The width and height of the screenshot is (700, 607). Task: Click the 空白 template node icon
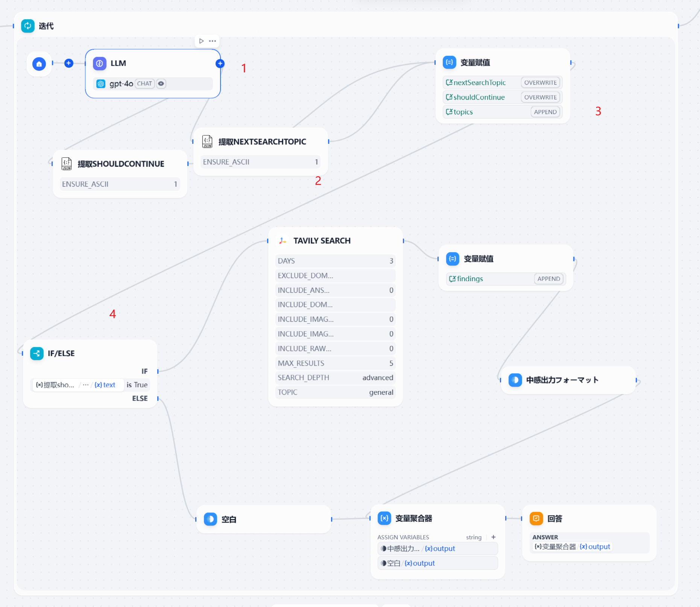(x=210, y=519)
